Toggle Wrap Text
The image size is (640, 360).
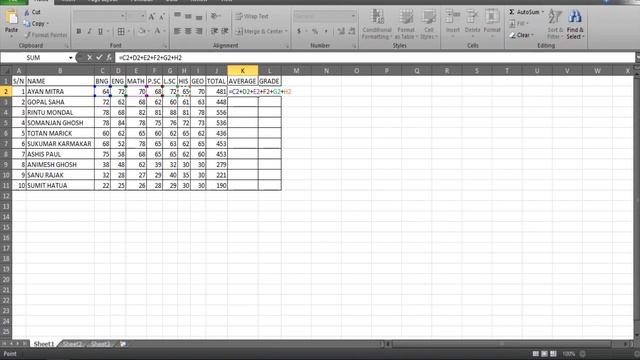252,16
